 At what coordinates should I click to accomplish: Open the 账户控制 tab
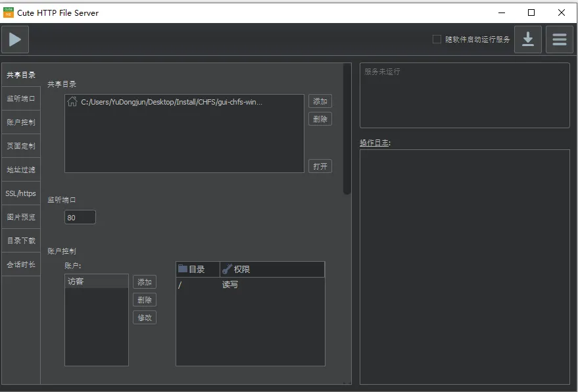[21, 122]
